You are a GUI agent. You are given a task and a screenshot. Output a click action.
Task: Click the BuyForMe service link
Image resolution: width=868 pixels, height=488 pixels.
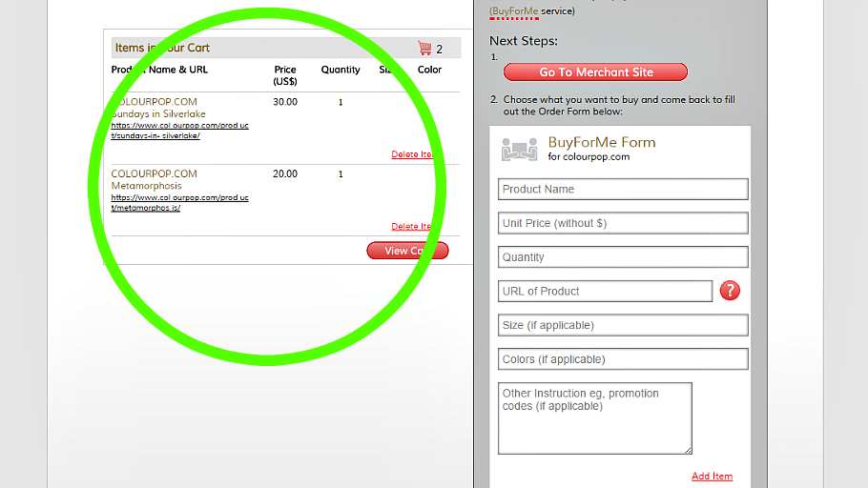(x=514, y=11)
